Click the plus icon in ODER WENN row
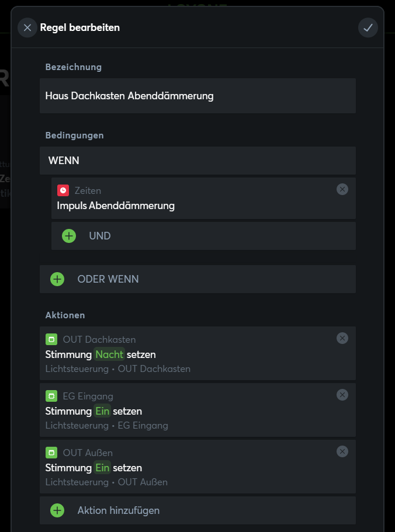The image size is (395, 532). point(57,279)
